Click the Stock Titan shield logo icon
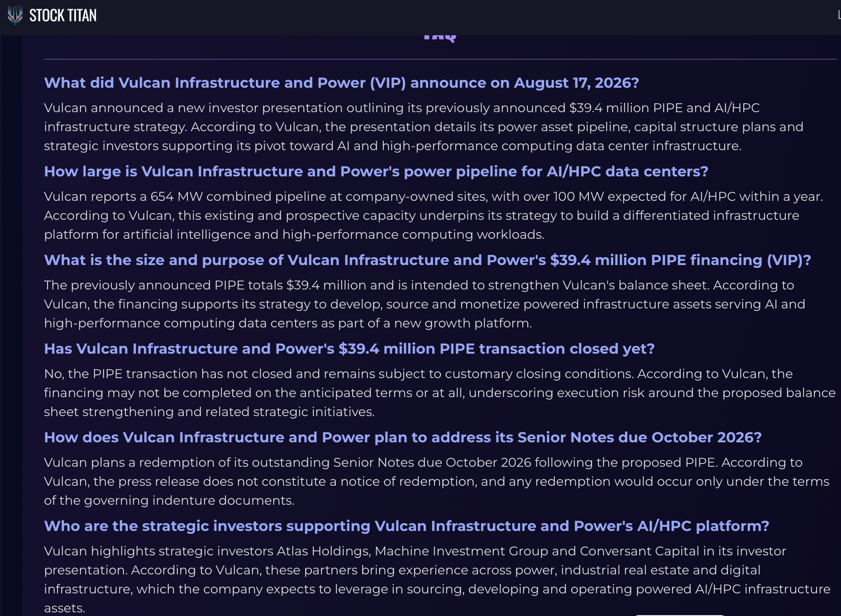This screenshot has height=616, width=841. pos(15,15)
